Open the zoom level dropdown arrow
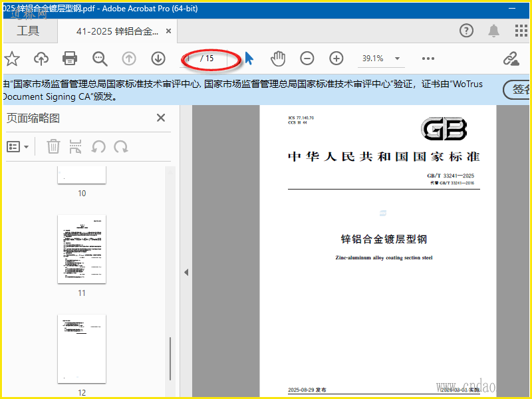Screen dimensions: 532x399 (x=397, y=59)
